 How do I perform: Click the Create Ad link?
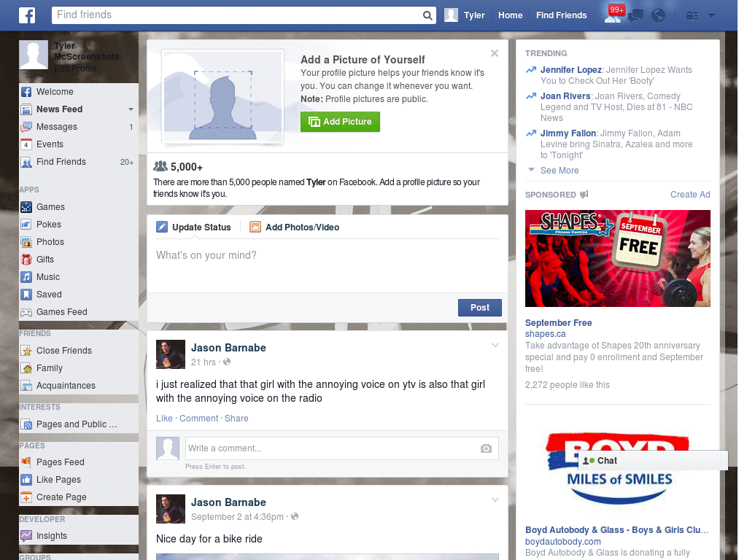(690, 195)
